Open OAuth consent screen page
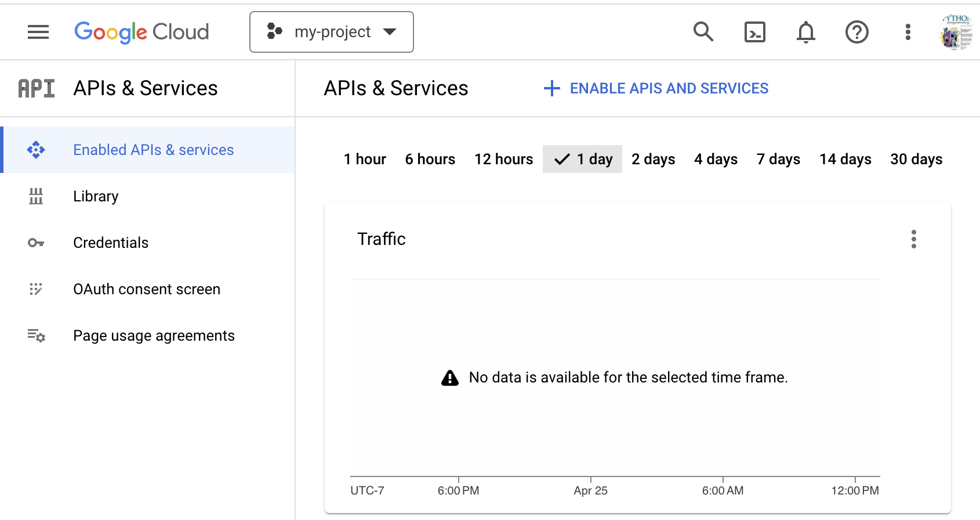The width and height of the screenshot is (980, 520). (147, 289)
